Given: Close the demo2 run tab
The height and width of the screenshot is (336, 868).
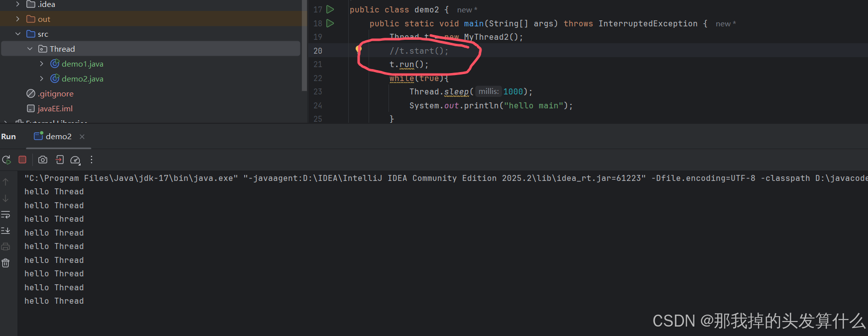Looking at the screenshot, I should [x=82, y=137].
